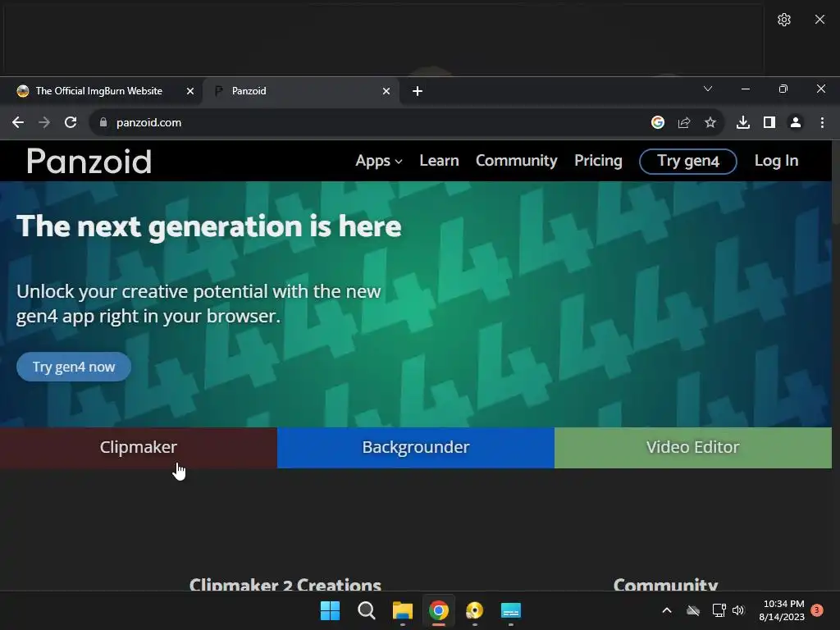The image size is (840, 630).
Task: Reload the panzoid.com page
Action: pos(71,123)
